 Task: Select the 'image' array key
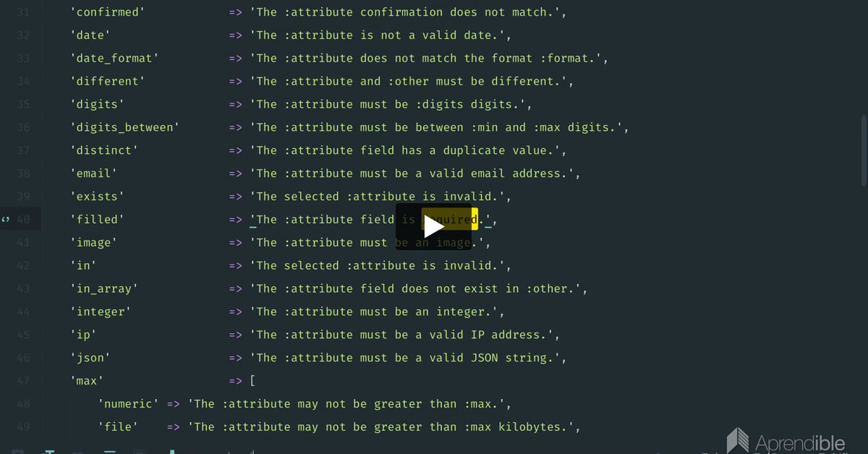(x=93, y=243)
